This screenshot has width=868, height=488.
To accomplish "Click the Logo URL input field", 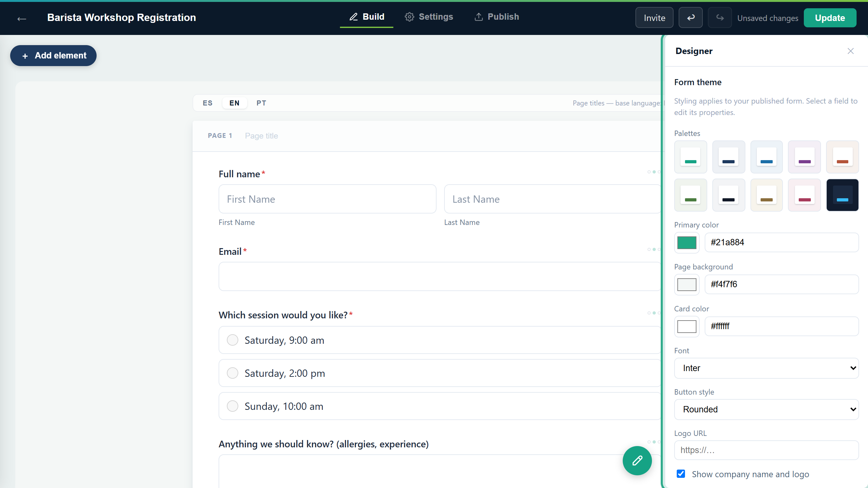I will tap(766, 450).
